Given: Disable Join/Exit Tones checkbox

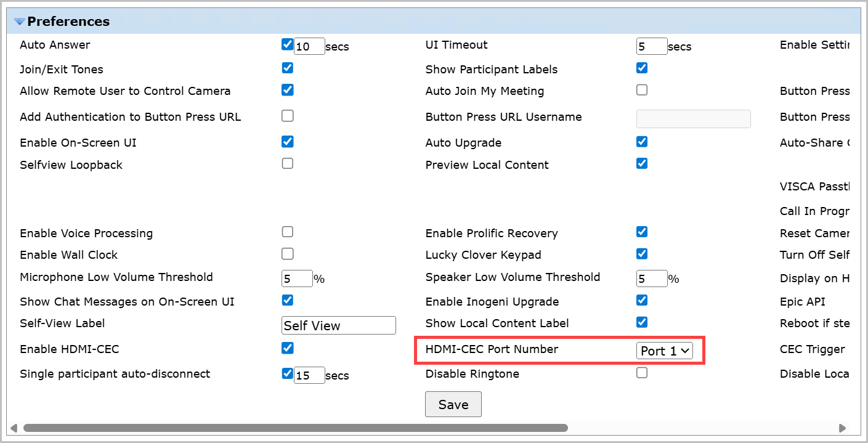Looking at the screenshot, I should point(287,68).
